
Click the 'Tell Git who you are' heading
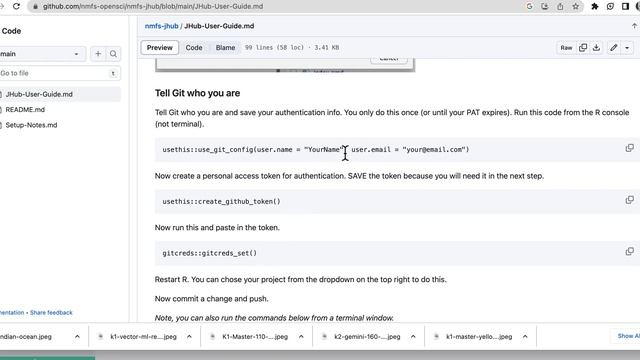point(198,93)
